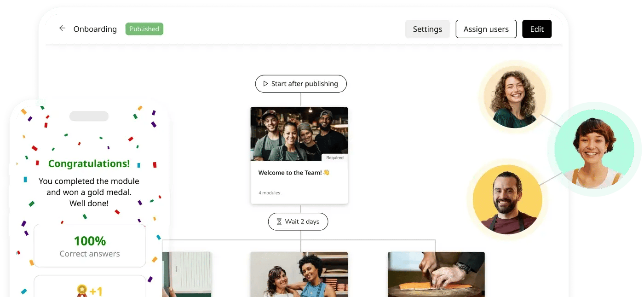
Task: Click the 4 modules label
Action: (x=269, y=193)
